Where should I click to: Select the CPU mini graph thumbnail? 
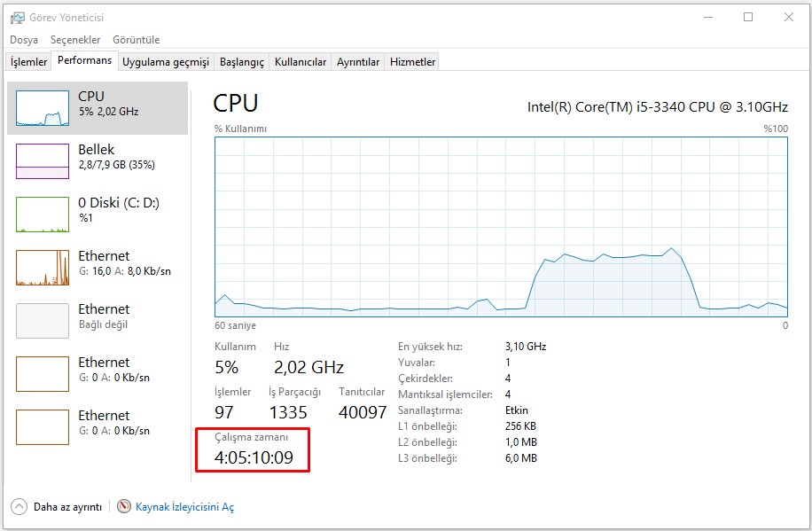(43, 108)
